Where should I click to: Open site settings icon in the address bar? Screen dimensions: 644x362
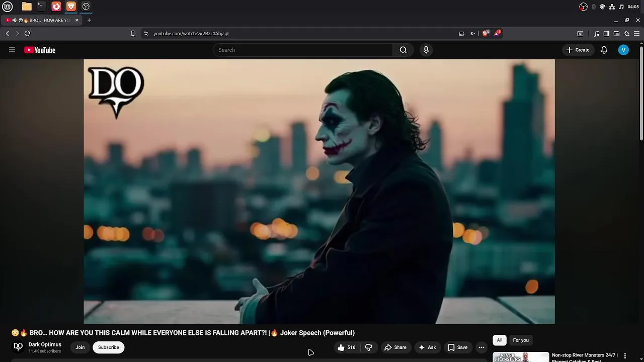coord(146,33)
